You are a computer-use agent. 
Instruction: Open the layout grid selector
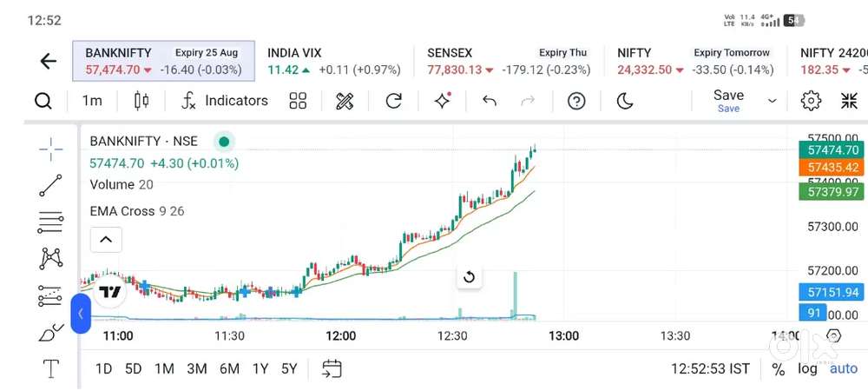coord(298,101)
